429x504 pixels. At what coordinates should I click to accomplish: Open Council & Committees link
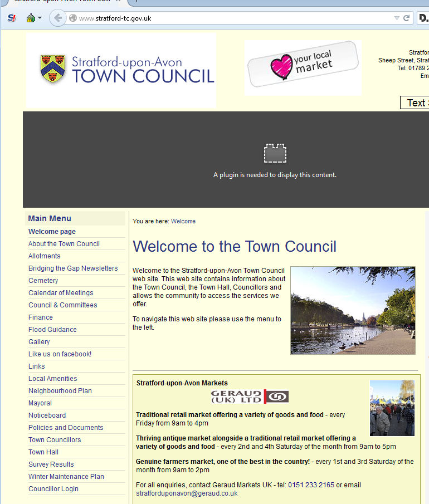[x=63, y=305]
